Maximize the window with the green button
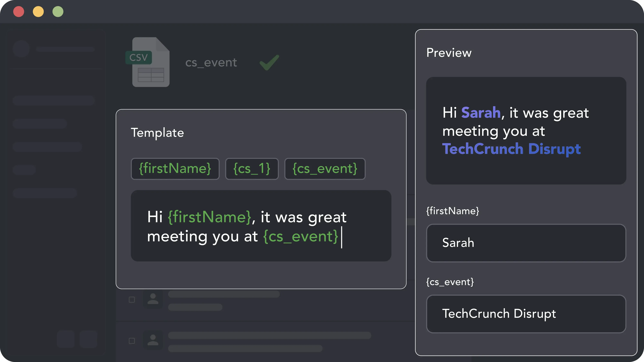The image size is (644, 362). point(58,12)
